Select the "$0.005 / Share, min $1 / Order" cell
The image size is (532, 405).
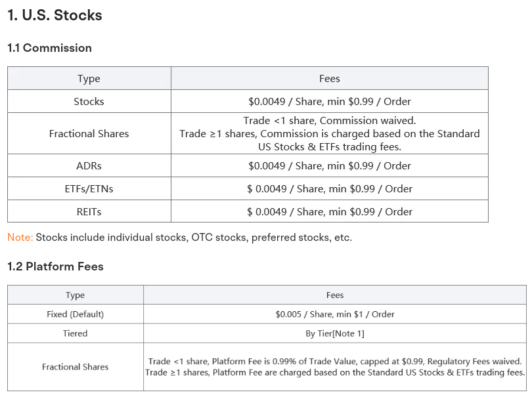pos(335,314)
